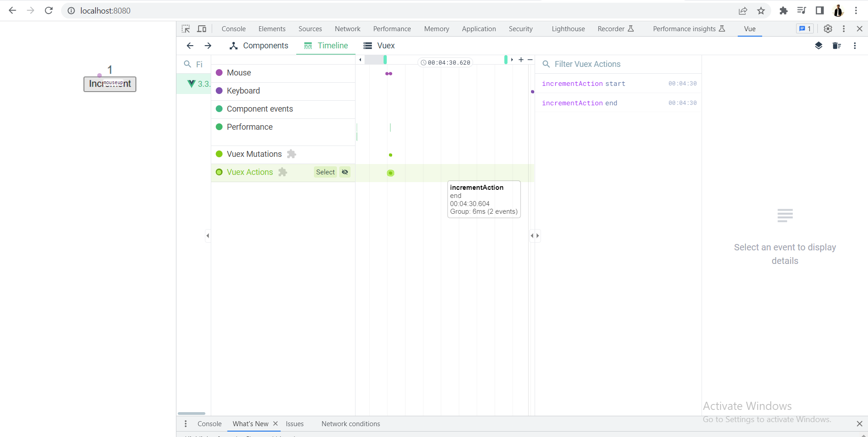Collapse the left layers panel with arrow

coord(208,235)
